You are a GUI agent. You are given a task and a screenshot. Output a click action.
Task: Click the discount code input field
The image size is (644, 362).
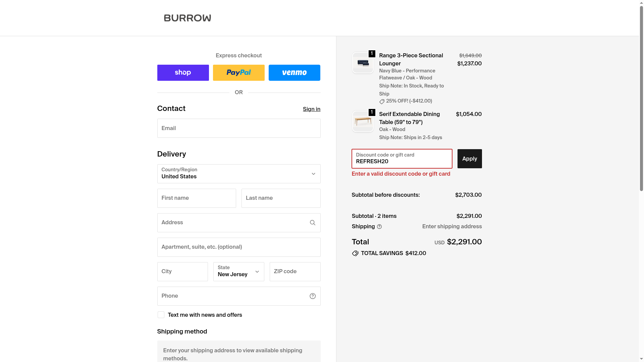click(x=402, y=159)
